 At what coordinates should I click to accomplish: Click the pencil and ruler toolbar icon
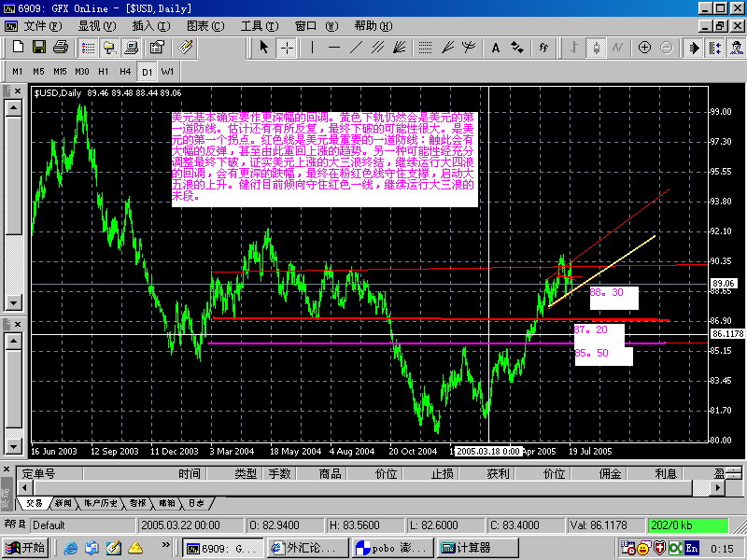pyautogui.click(x=185, y=48)
